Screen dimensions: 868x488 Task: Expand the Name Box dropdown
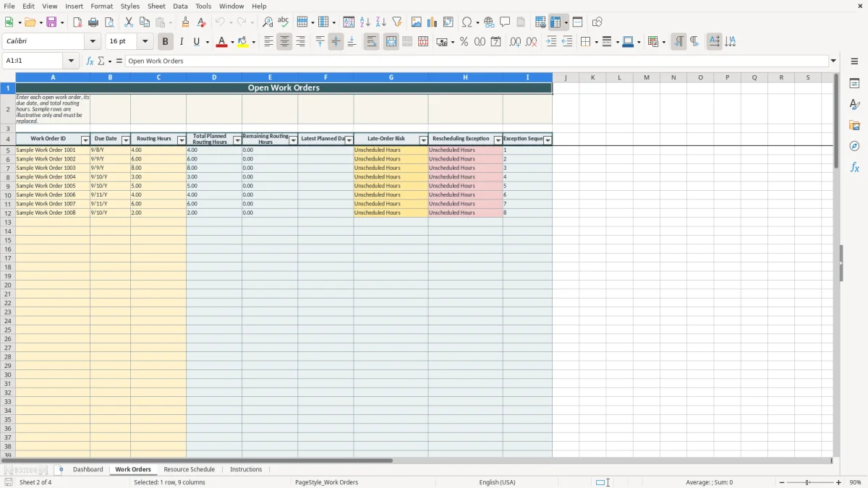point(71,61)
